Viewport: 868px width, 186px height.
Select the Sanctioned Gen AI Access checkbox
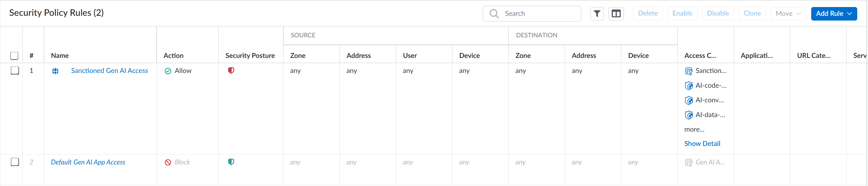tap(15, 70)
